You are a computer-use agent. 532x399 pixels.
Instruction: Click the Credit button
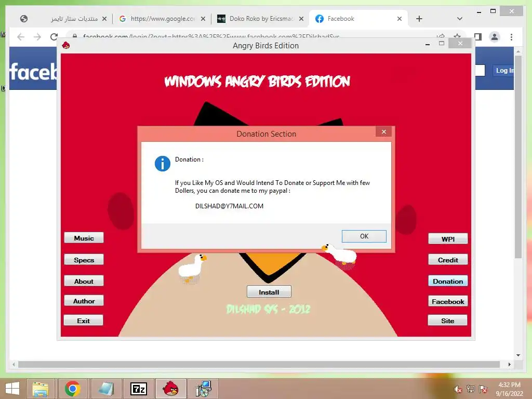448,260
